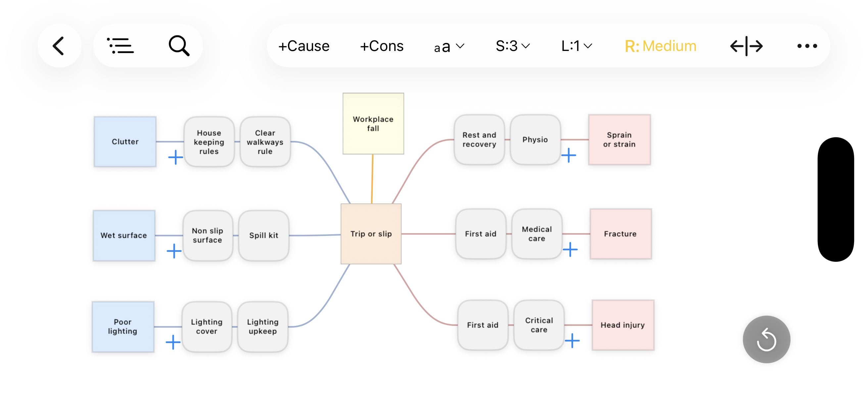This screenshot has height=399, width=868.
Task: Open the outline list view icon
Action: click(120, 46)
